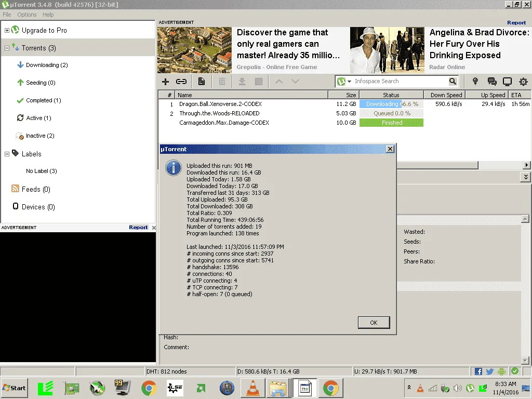This screenshot has height=399, width=532.
Task: Select Downloading (2) in sidebar
Action: point(46,65)
